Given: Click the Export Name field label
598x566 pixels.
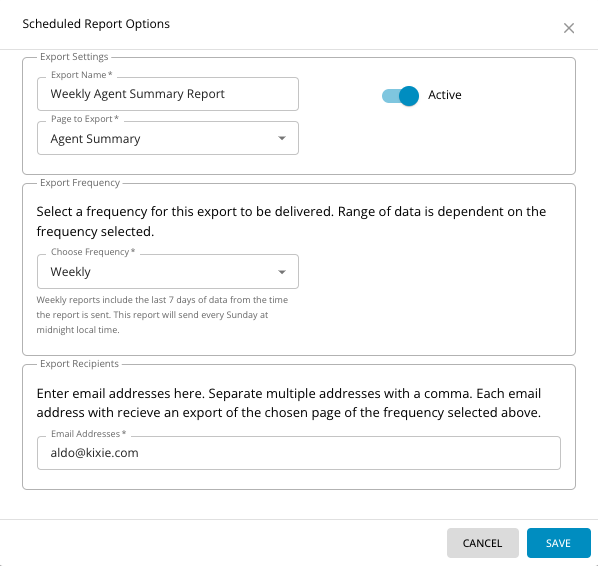Looking at the screenshot, I should [82, 75].
